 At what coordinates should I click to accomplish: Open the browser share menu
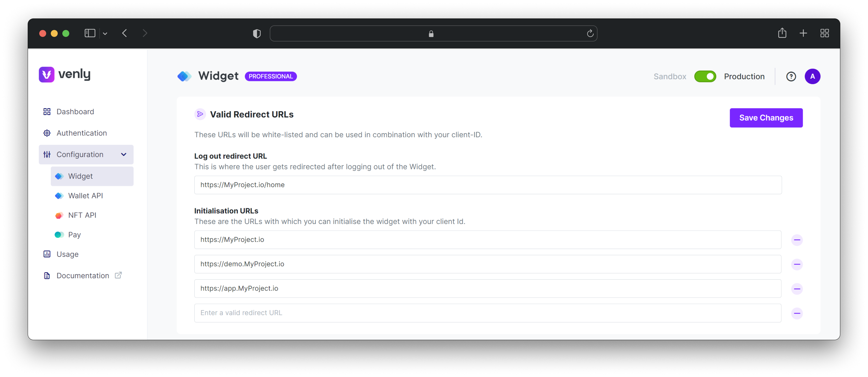point(782,33)
